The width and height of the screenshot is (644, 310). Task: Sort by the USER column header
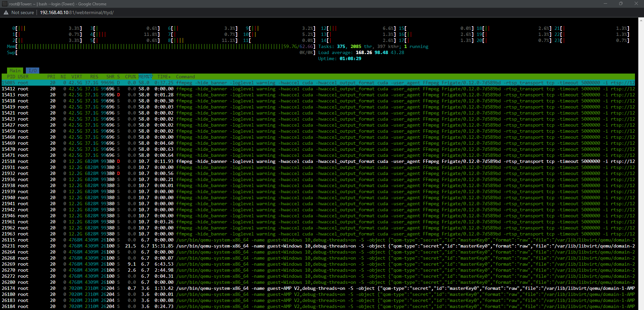point(23,77)
